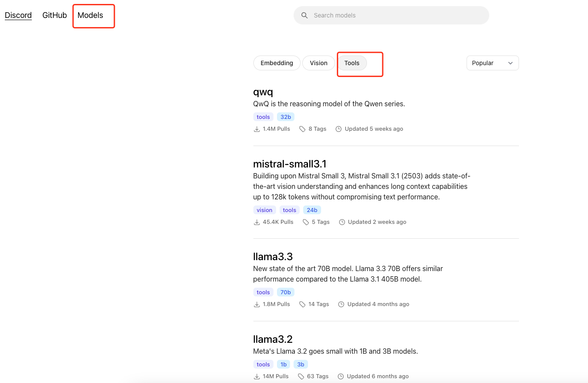
Task: Click the '63 Tags' text
Action: (x=318, y=376)
